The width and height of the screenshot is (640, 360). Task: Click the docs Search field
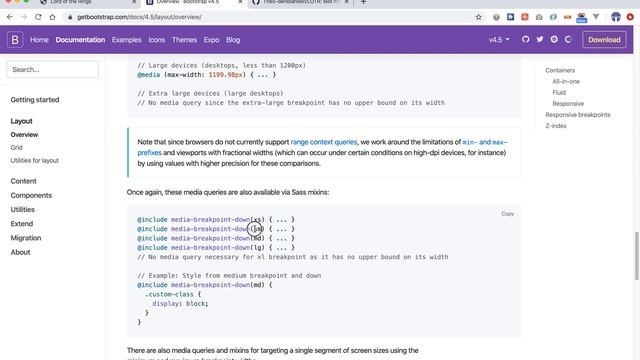coord(52,69)
